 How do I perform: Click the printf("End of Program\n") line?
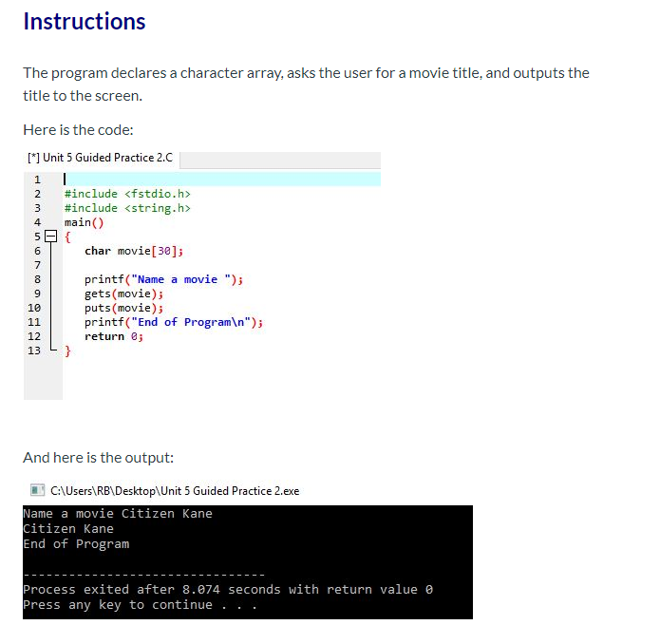(x=174, y=322)
